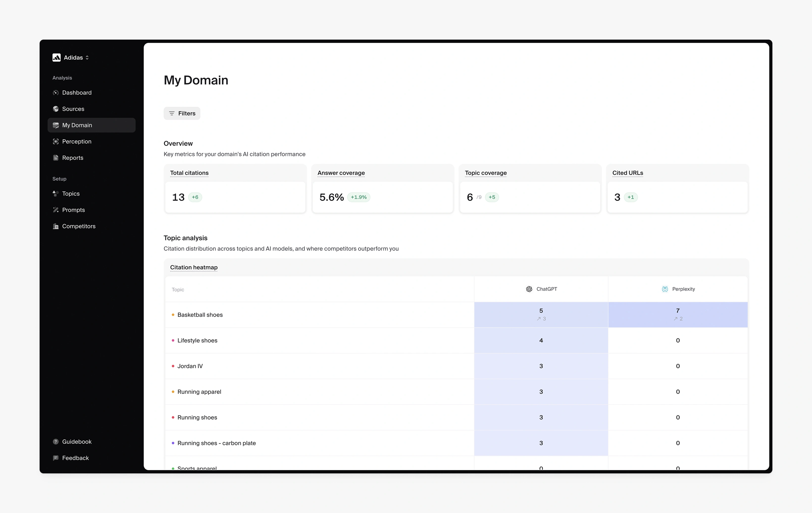Select My Domain in the sidebar
The width and height of the screenshot is (812, 513).
coord(92,125)
